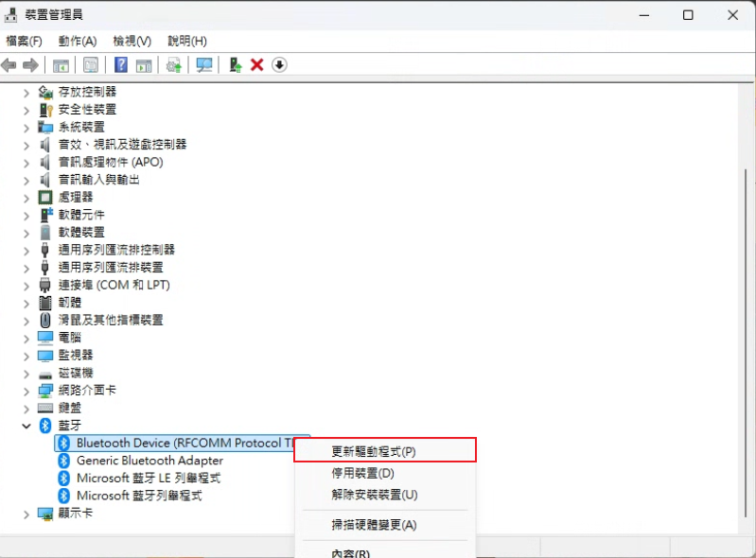Click the green add hardware toolbar icon

(x=236, y=65)
